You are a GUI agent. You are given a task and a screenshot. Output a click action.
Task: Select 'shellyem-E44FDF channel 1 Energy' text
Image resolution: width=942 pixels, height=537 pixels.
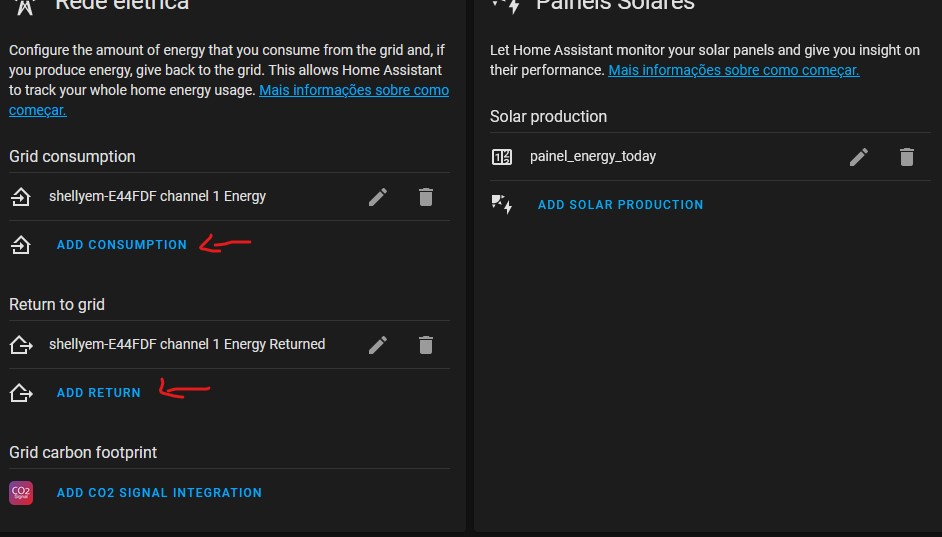(157, 196)
